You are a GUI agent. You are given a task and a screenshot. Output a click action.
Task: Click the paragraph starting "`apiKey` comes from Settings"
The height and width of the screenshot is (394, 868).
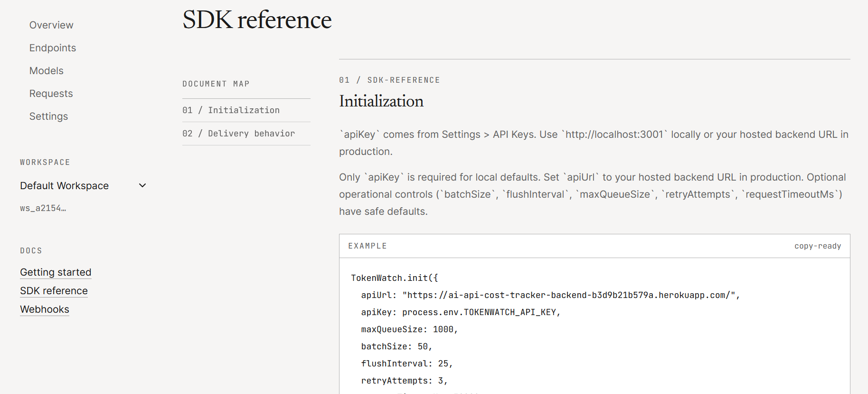[594, 143]
